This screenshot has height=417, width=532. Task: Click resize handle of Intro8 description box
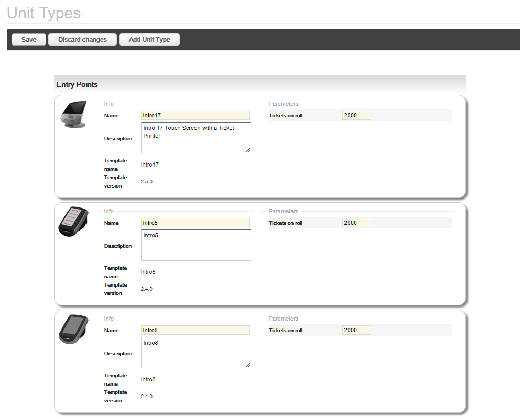248,365
